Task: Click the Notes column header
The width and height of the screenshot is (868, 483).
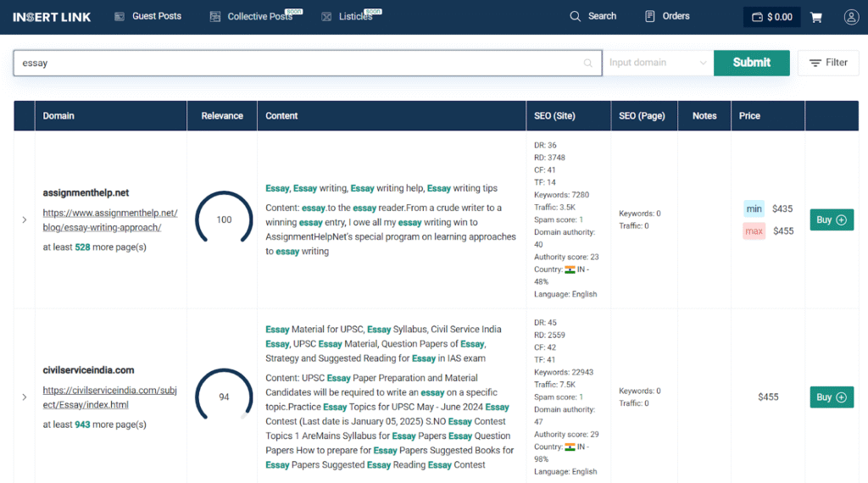Action: [x=704, y=115]
